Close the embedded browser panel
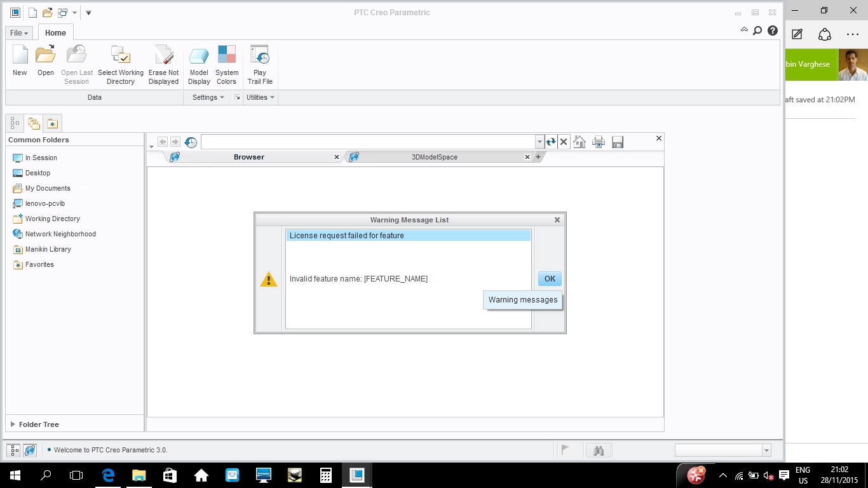The width and height of the screenshot is (868, 488). pos(659,138)
